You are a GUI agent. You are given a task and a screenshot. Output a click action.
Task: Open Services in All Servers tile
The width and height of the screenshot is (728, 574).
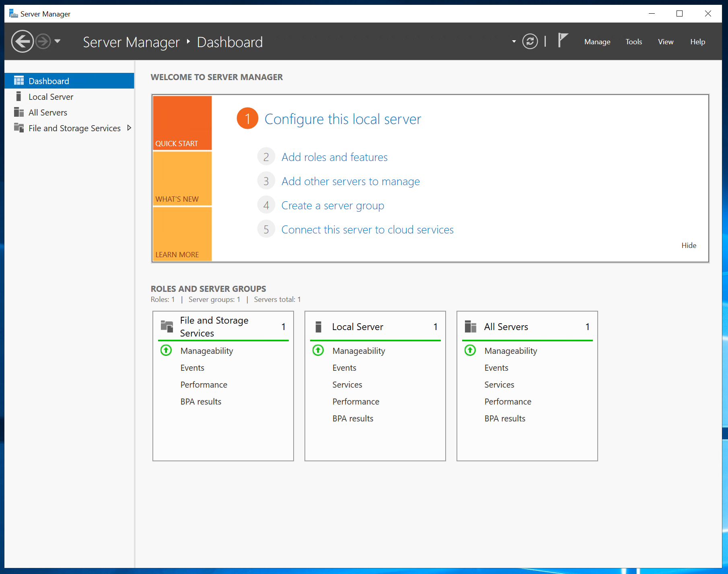click(x=499, y=385)
